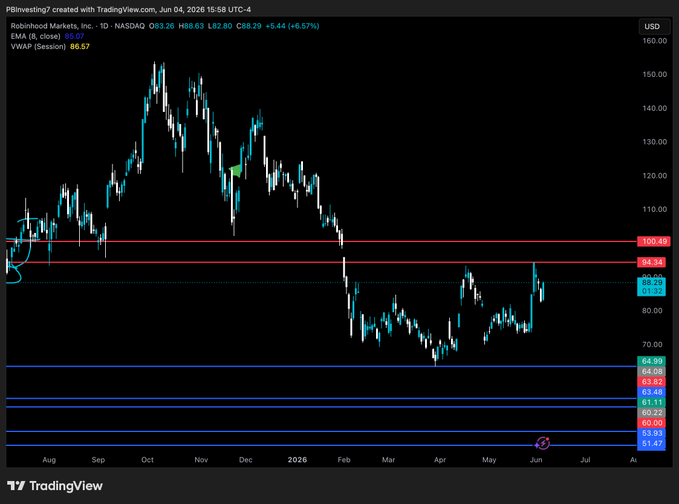Click the 63.48 blue price label
Viewport: 679px width, 504px height.
[x=652, y=392]
